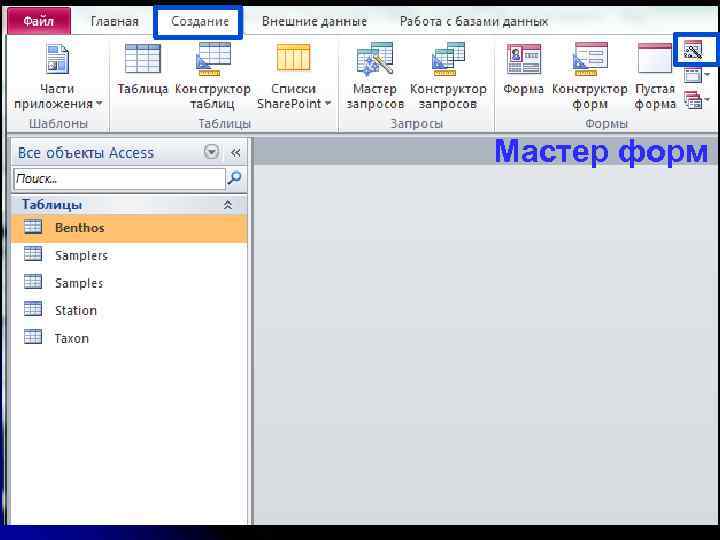This screenshot has width=720, height=540.
Task: Select the Samplers table
Action: (x=129, y=255)
